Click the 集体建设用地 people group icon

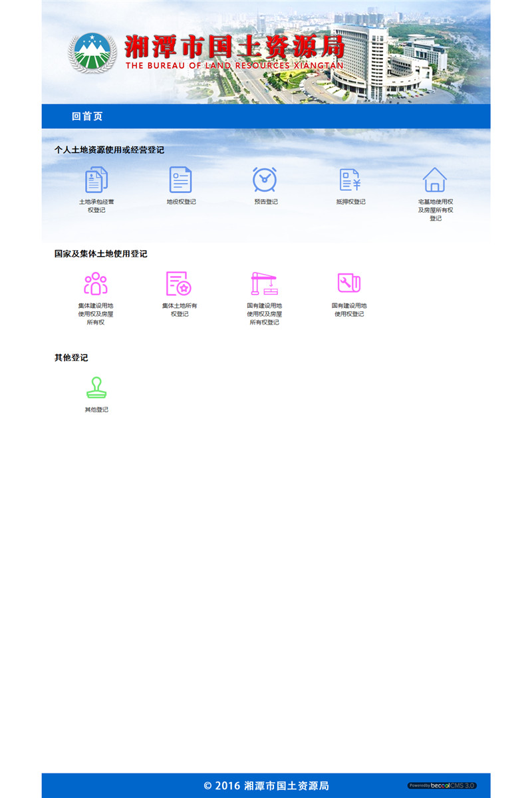coord(96,284)
